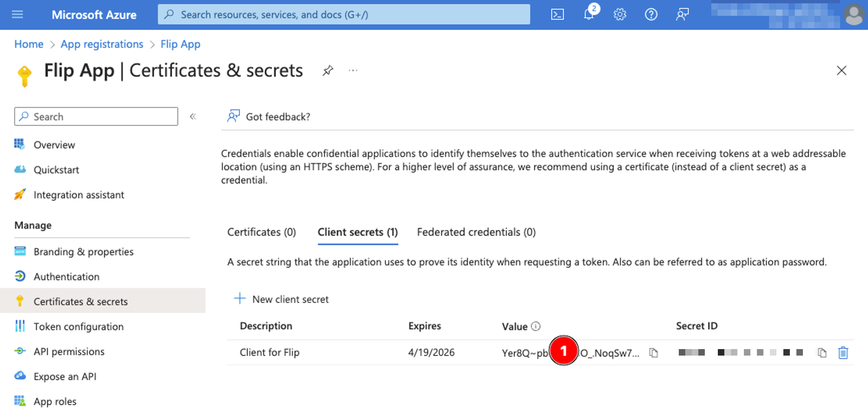
Task: Go to Flip App breadcrumb
Action: point(181,44)
